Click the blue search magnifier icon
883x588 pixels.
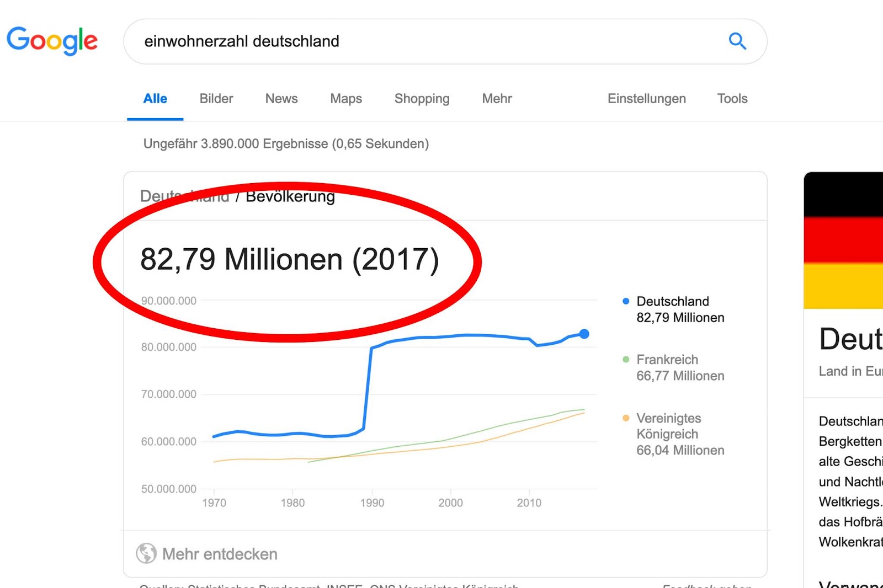(x=737, y=41)
